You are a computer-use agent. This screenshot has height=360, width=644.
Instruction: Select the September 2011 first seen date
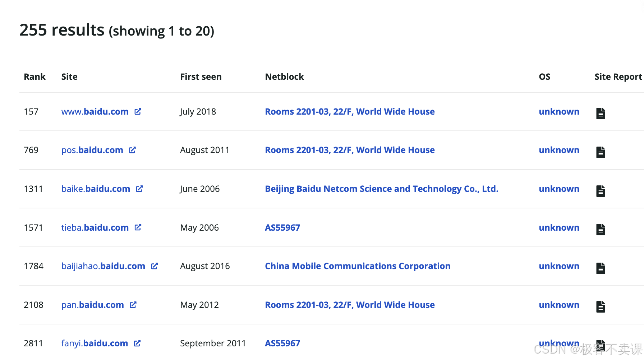pyautogui.click(x=213, y=343)
